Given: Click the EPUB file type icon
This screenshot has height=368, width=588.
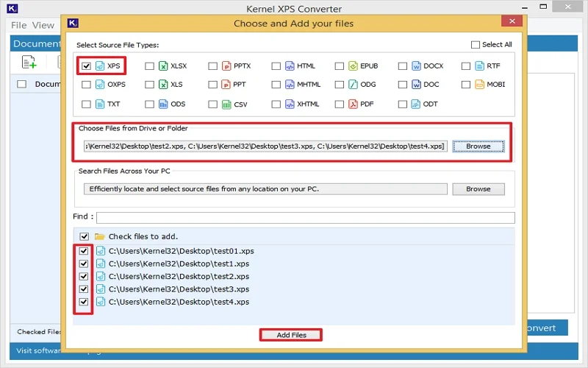Looking at the screenshot, I should (353, 66).
